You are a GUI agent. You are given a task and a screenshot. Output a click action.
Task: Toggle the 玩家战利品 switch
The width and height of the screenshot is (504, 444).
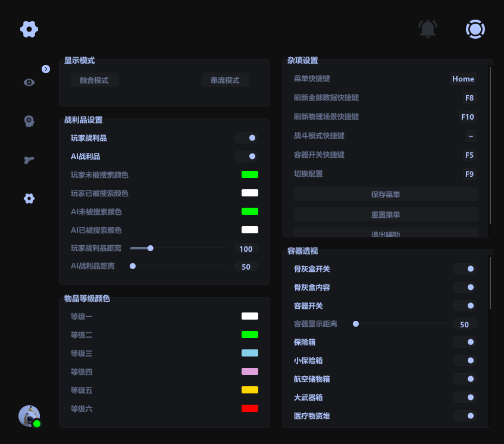[246, 138]
